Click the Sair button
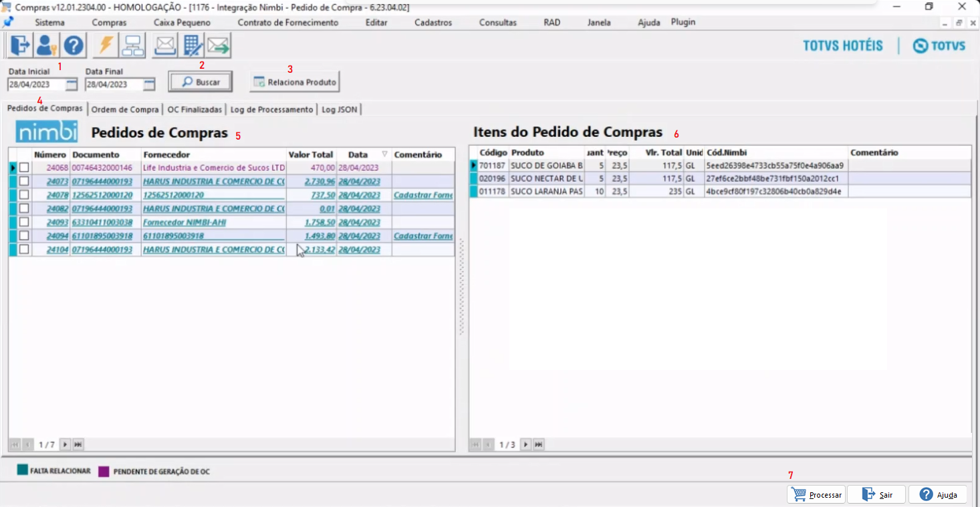 (876, 494)
